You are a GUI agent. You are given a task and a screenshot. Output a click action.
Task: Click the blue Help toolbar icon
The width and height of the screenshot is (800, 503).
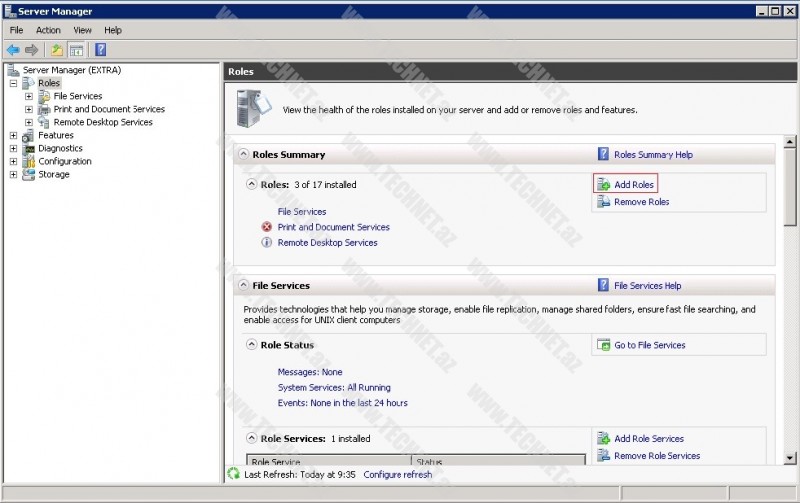tap(100, 50)
